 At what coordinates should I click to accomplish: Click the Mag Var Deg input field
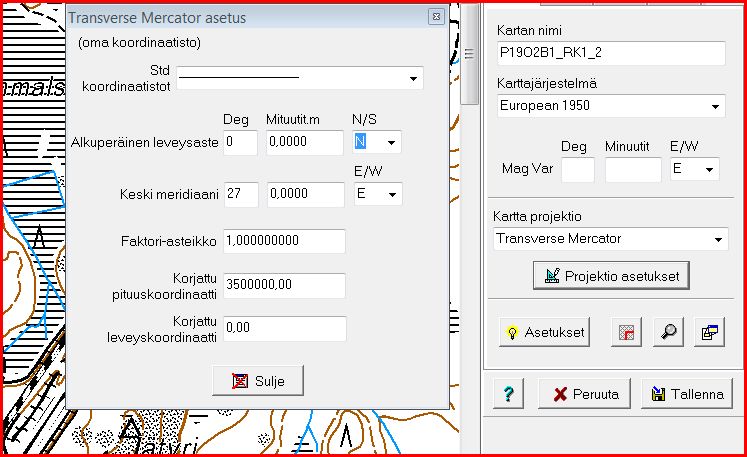577,169
